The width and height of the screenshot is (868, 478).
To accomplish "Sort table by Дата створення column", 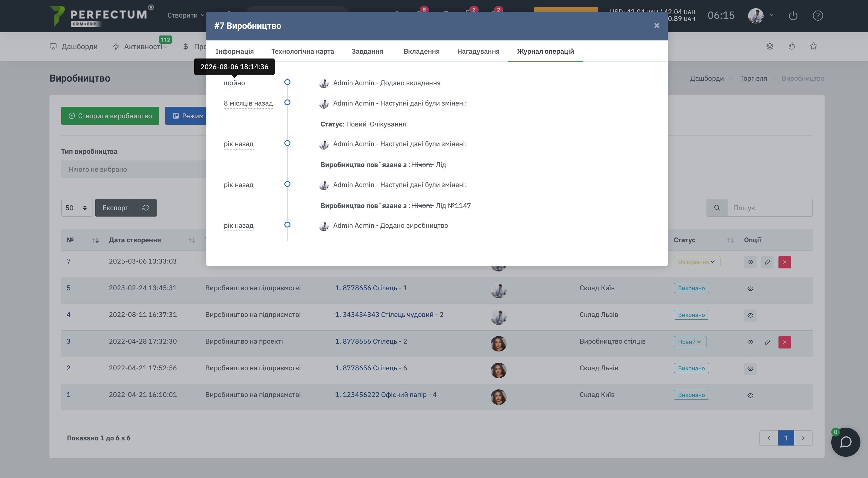I will [152, 240].
